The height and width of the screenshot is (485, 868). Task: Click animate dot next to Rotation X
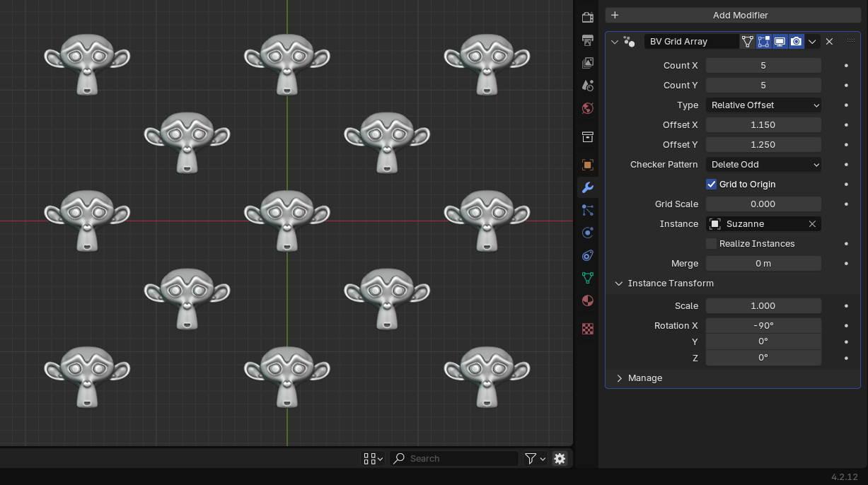tap(846, 326)
